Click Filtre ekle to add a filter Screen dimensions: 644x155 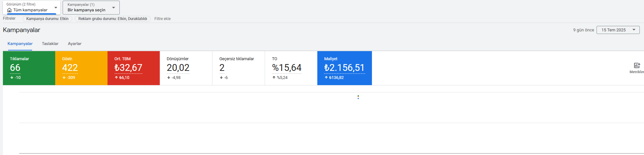(162, 19)
